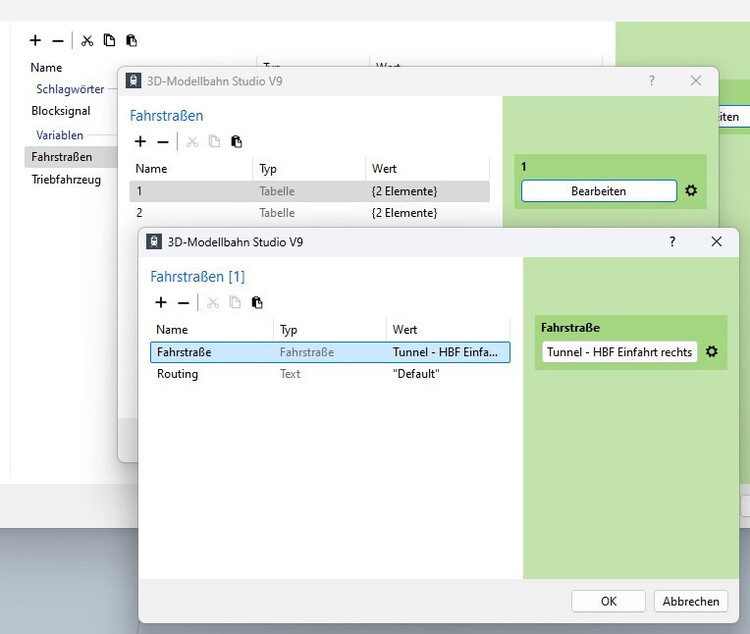
Task: Confirm with the OK button
Action: [x=608, y=601]
